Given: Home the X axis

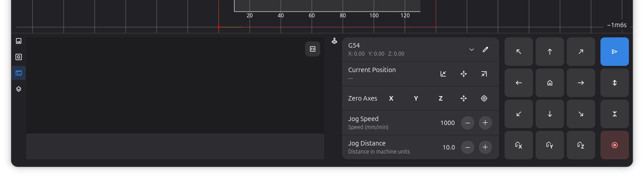Looking at the screenshot, I should [x=519, y=145].
